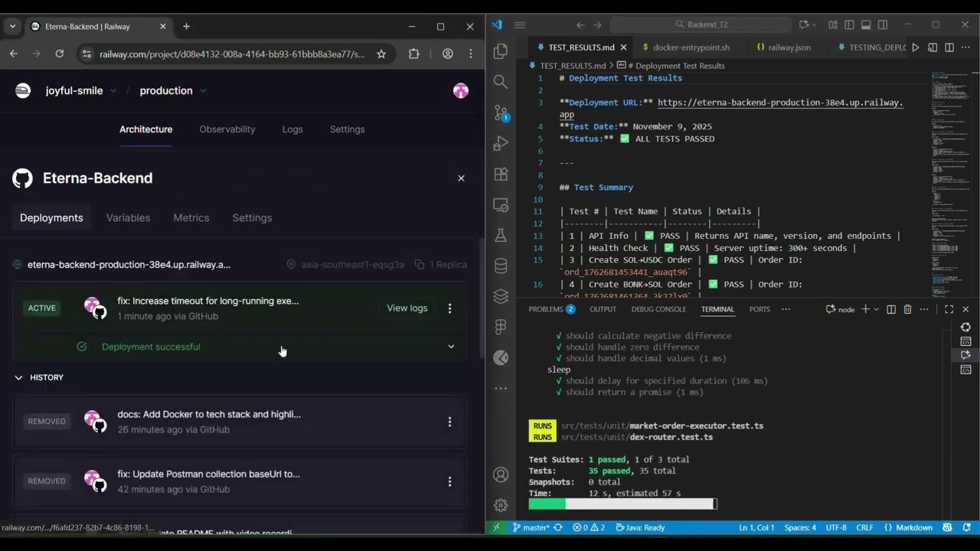
Task: Reload the Railway page in Chrome
Action: 59,54
